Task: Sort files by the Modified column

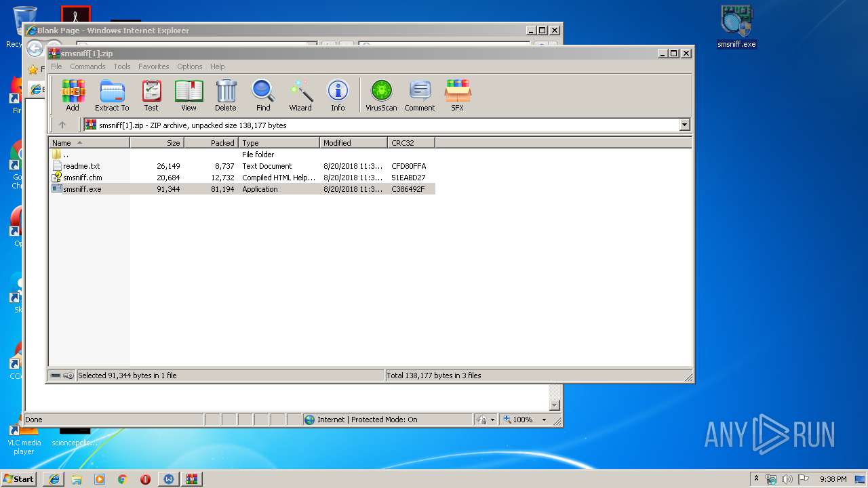Action: tap(353, 143)
